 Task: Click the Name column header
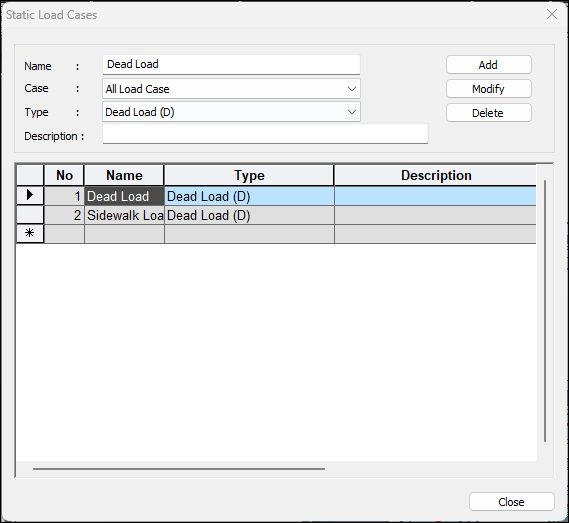tap(124, 175)
